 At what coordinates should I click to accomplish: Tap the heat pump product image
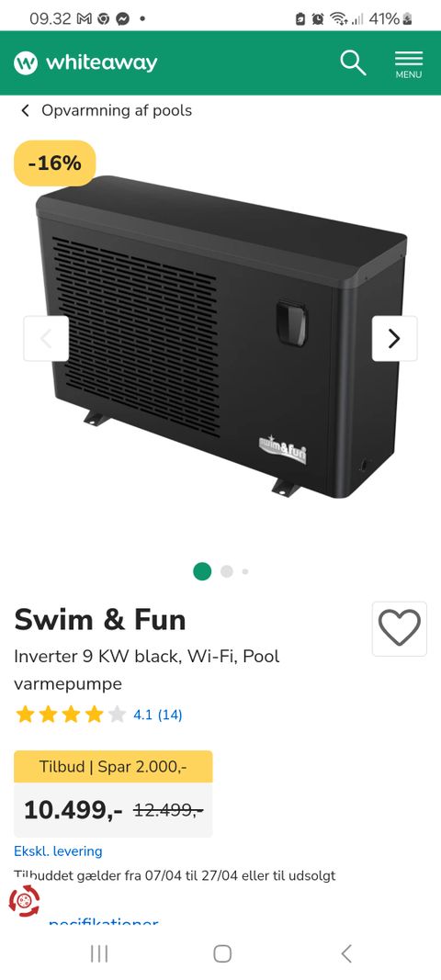click(221, 337)
